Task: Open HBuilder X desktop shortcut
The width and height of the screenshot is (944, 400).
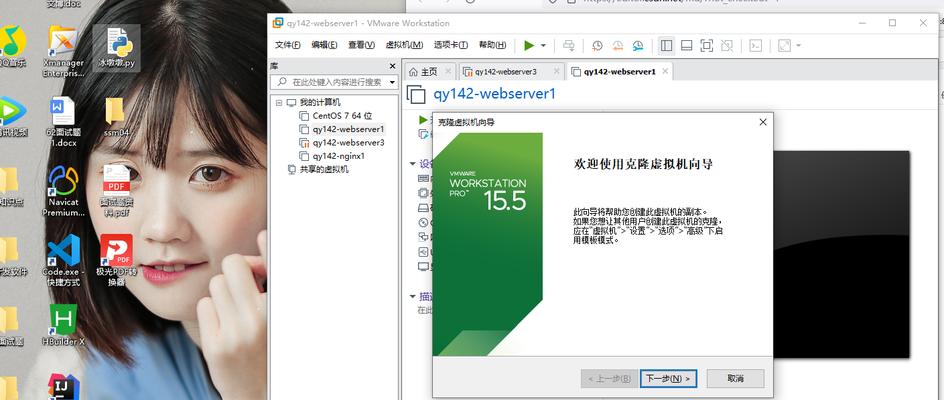Action: point(63,325)
